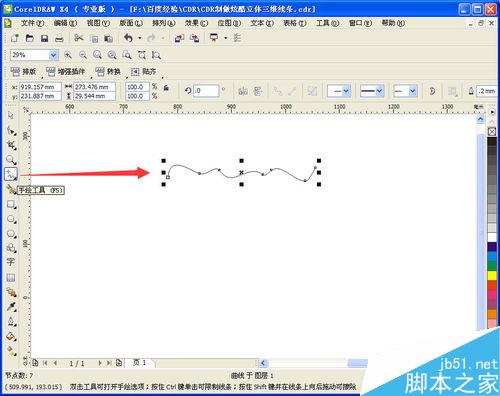Save the document with floppy icon

point(44,38)
